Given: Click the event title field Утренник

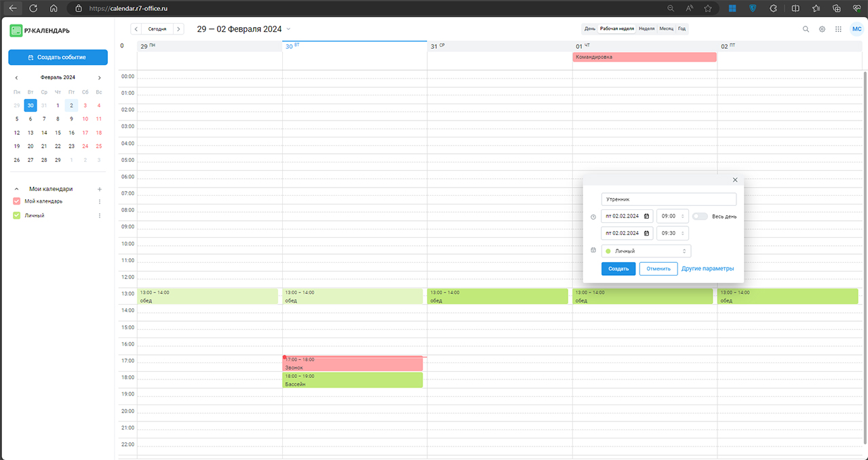Looking at the screenshot, I should [x=668, y=200].
